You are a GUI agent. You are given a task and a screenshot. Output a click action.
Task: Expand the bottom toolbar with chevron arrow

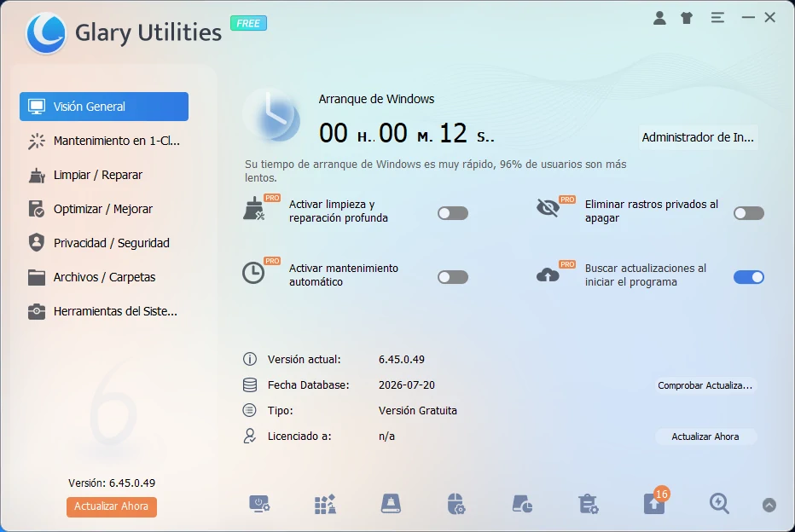pyautogui.click(x=769, y=506)
